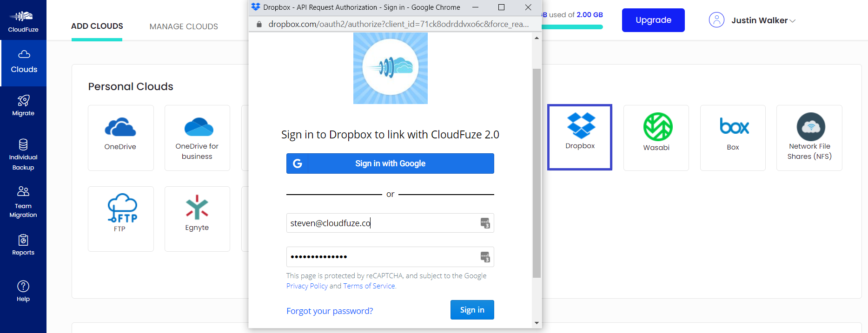Select the Egnyte cloud card

(x=197, y=219)
